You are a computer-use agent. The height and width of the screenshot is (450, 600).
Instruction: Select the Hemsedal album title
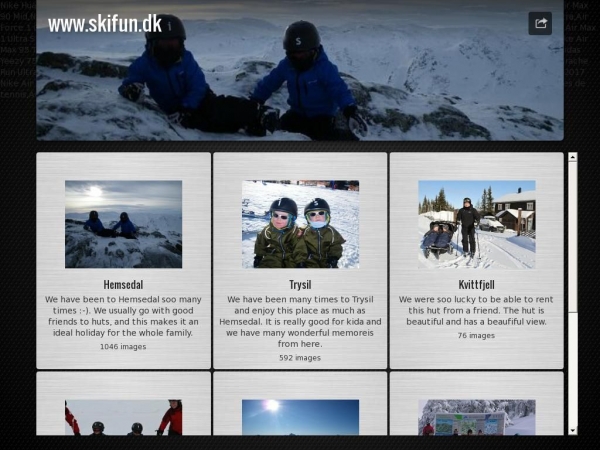[x=123, y=285]
